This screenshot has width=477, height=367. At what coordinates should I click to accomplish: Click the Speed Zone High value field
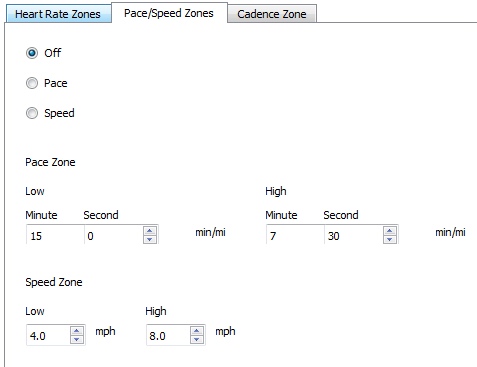pyautogui.click(x=168, y=335)
